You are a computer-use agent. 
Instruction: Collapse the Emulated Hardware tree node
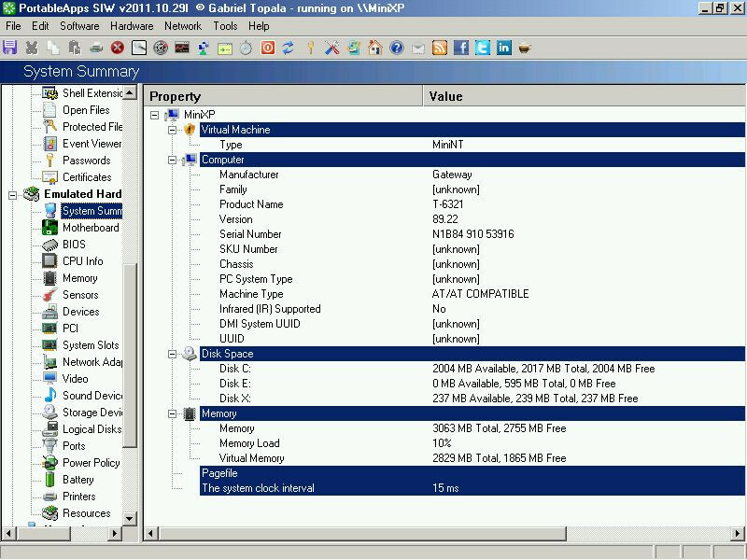[13, 194]
